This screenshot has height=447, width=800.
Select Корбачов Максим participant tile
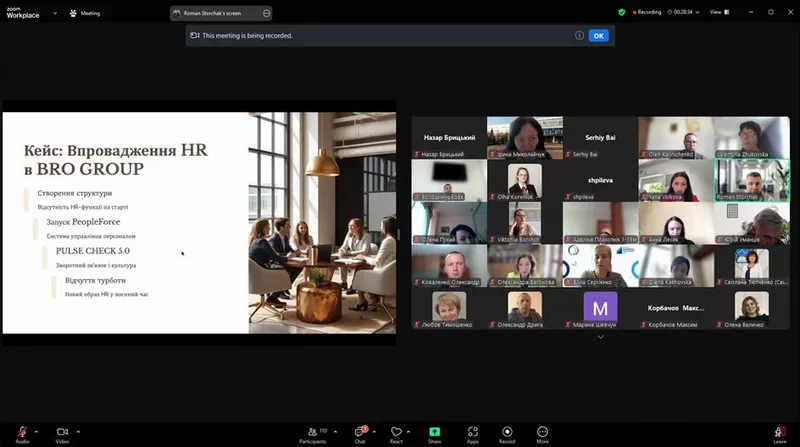pyautogui.click(x=676, y=308)
